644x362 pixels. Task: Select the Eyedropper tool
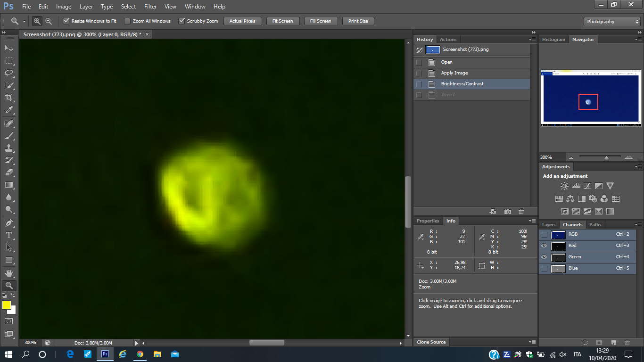[x=9, y=110]
